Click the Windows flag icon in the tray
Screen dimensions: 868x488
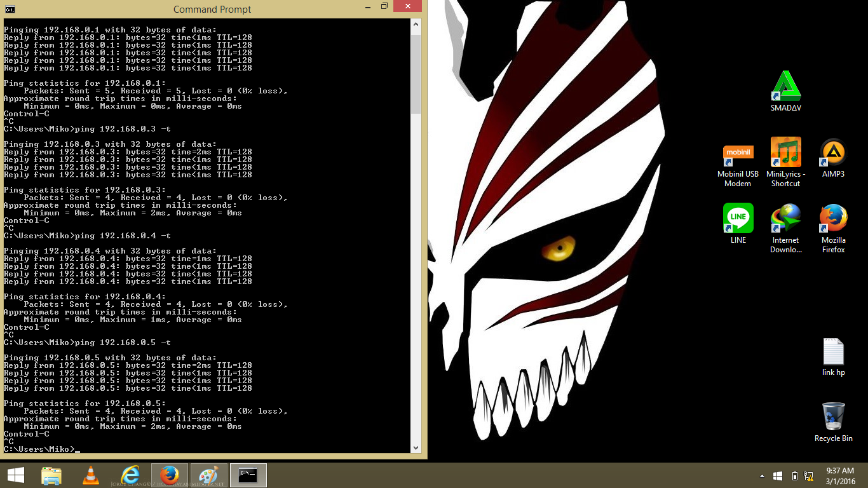[x=778, y=476]
